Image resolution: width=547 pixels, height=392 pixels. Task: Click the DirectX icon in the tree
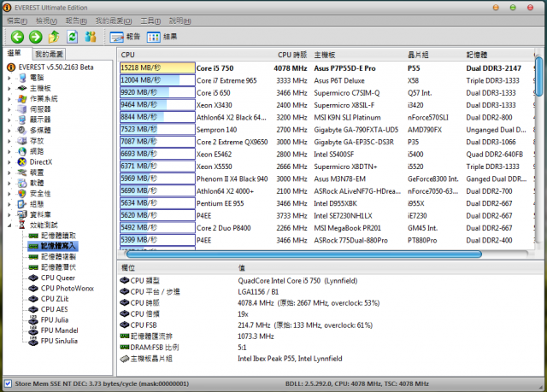[22, 162]
